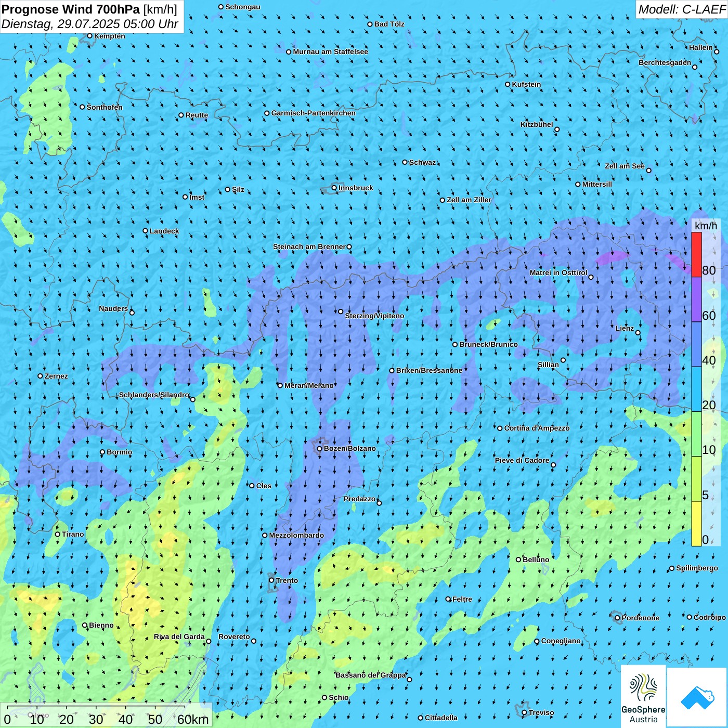728x728 pixels.
Task: Click the 'Schongau' town label
Action: tap(243, 7)
